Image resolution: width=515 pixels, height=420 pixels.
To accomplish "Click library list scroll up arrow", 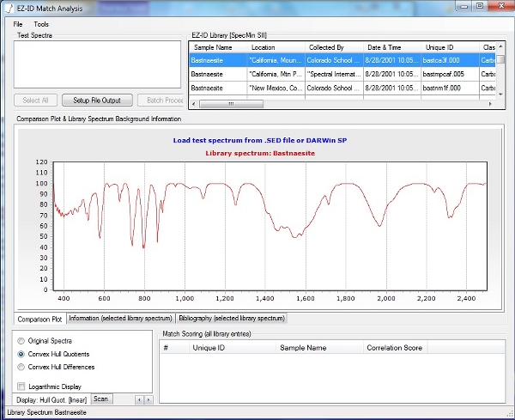I will point(500,47).
